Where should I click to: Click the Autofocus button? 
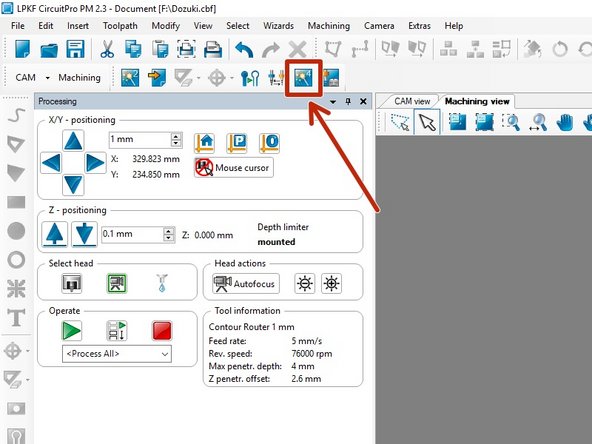pos(246,284)
